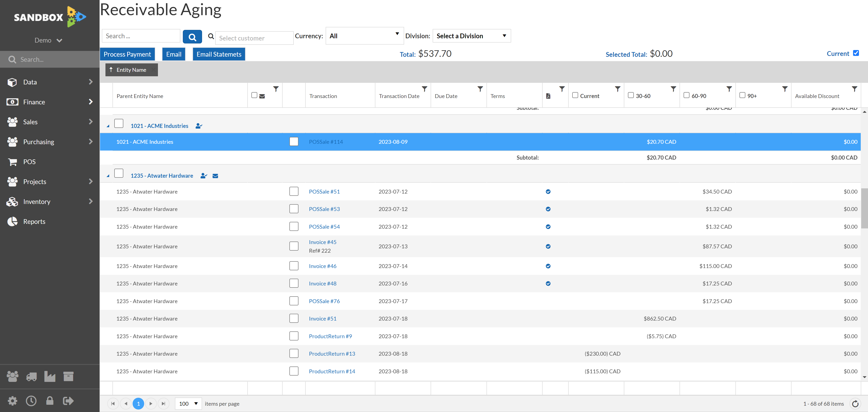Open the POS menu item
The width and height of the screenshot is (868, 412).
[x=50, y=161]
